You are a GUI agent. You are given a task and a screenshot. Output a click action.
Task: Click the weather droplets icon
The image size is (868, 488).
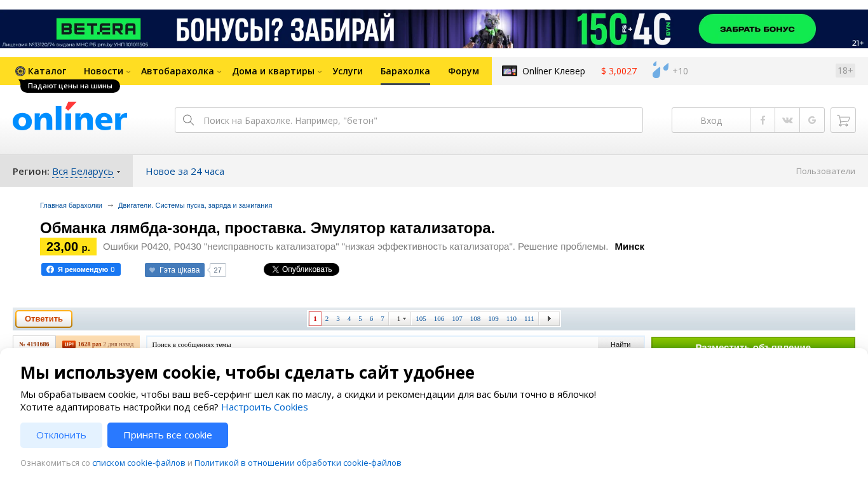click(x=660, y=71)
